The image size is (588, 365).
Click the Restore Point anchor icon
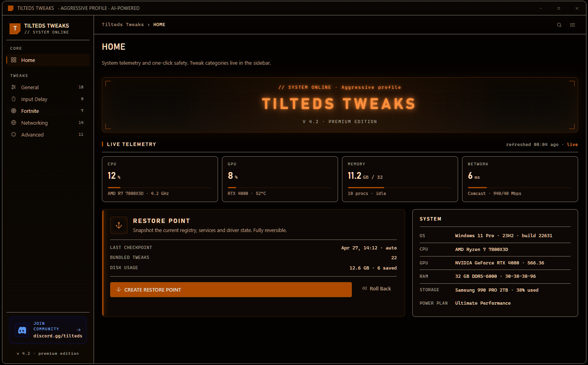pos(119,225)
